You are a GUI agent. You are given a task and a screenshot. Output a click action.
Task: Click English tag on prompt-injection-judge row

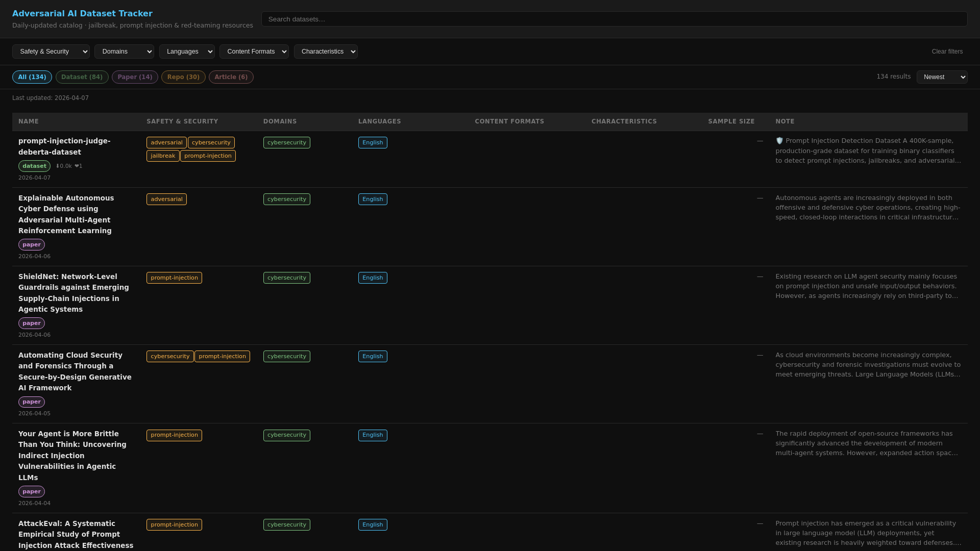click(373, 142)
